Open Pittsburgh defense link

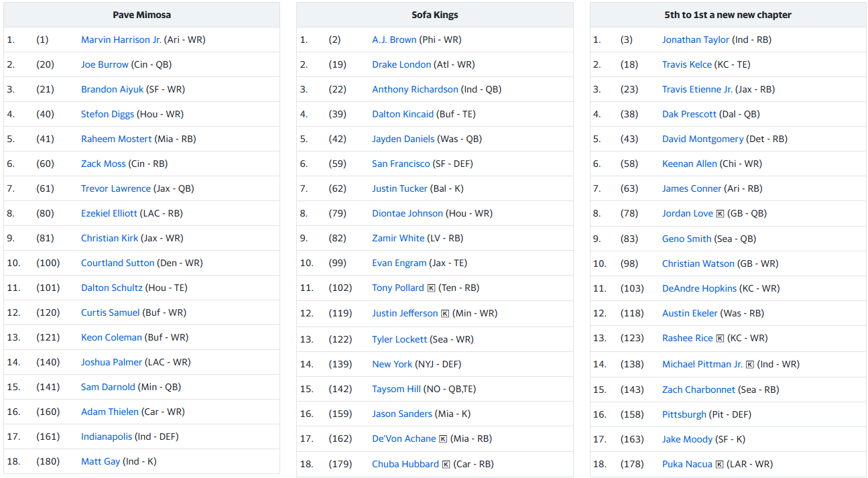pyautogui.click(x=684, y=414)
